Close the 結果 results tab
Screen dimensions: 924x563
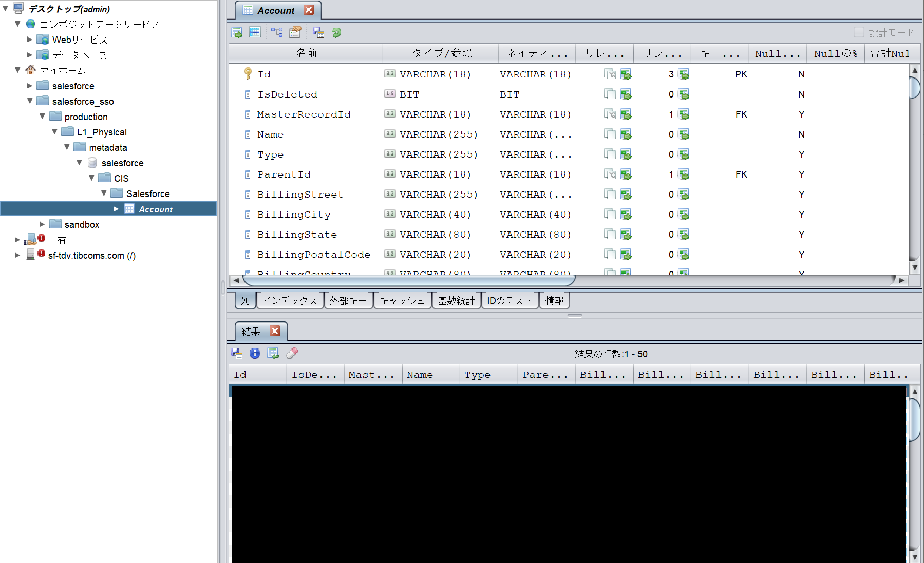coord(275,331)
